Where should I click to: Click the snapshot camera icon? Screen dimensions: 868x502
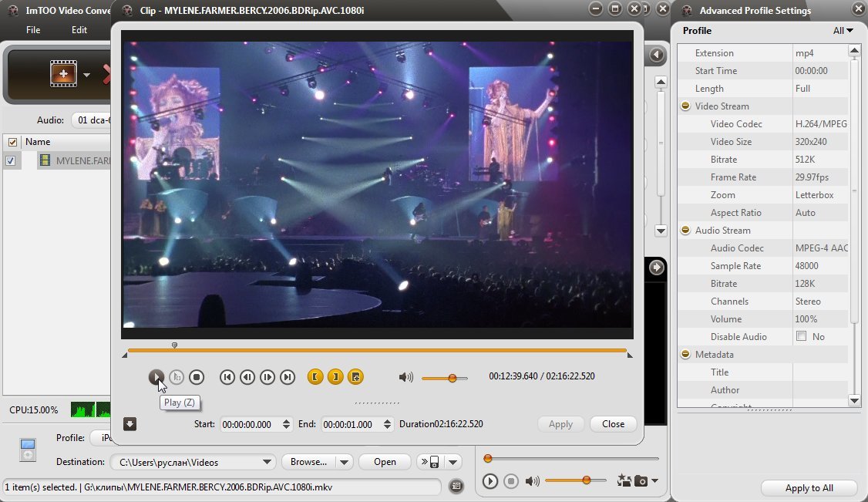tap(641, 481)
